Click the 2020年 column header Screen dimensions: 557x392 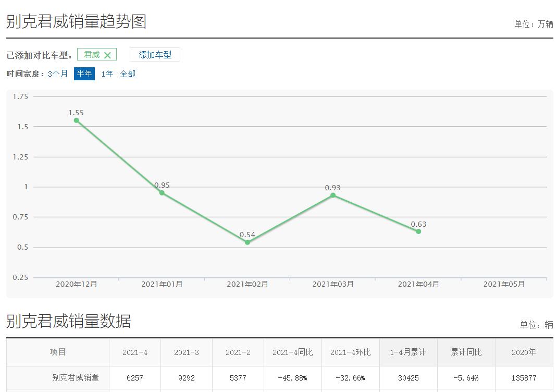pos(524,352)
